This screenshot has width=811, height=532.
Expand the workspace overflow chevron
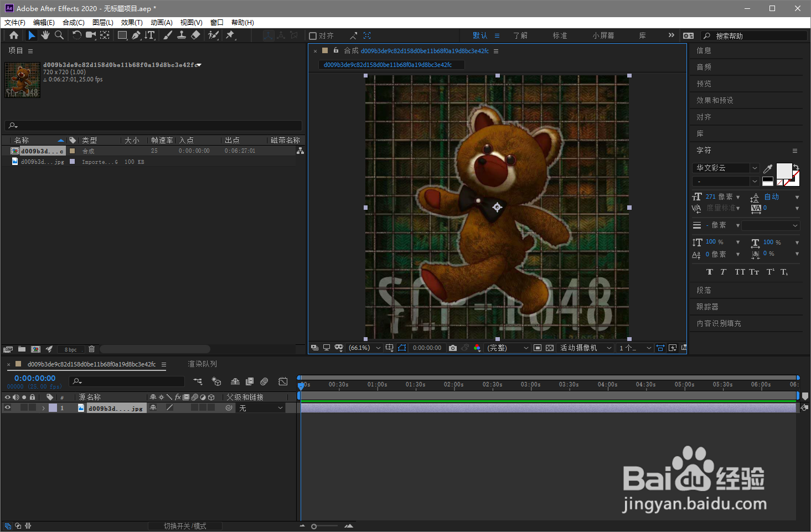(671, 35)
